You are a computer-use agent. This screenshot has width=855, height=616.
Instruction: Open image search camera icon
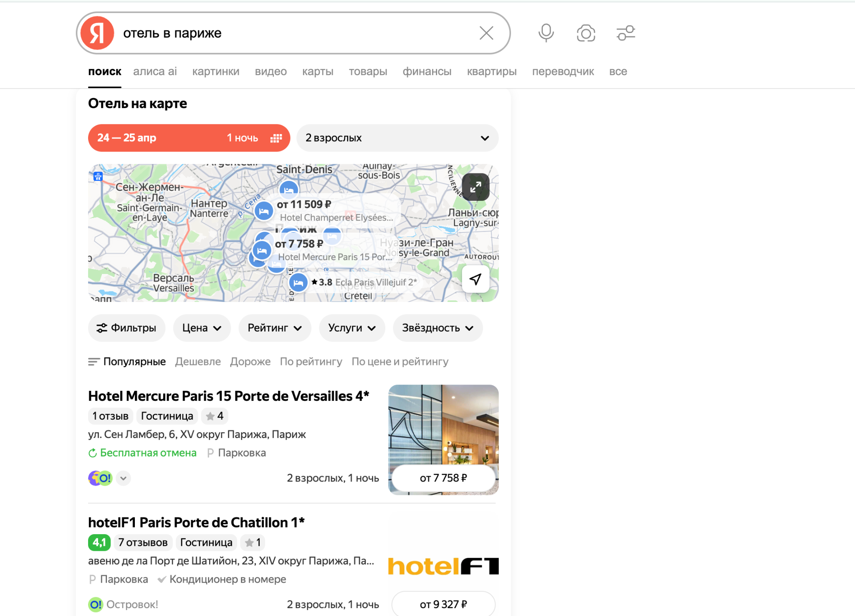(586, 33)
